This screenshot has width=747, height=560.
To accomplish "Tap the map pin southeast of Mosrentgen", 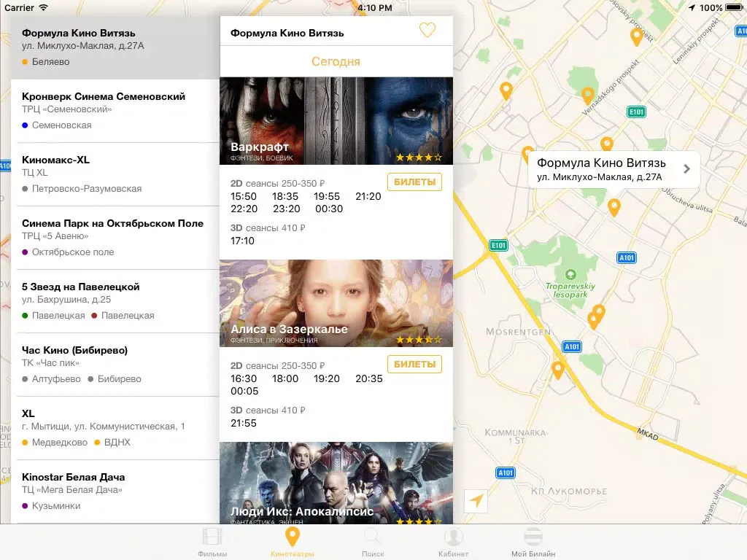I will (x=558, y=370).
